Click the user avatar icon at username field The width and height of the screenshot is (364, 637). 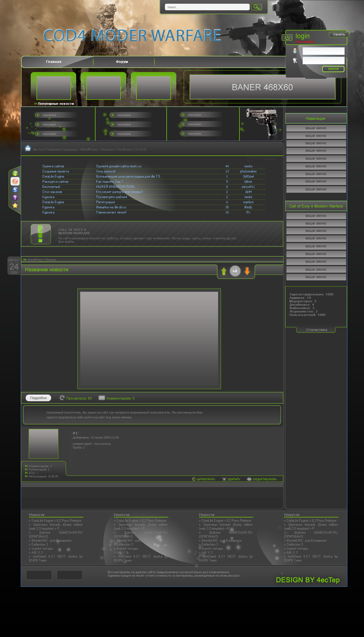coord(295,51)
